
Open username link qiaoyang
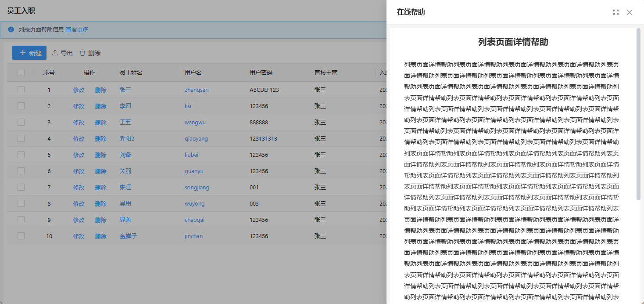(196, 139)
